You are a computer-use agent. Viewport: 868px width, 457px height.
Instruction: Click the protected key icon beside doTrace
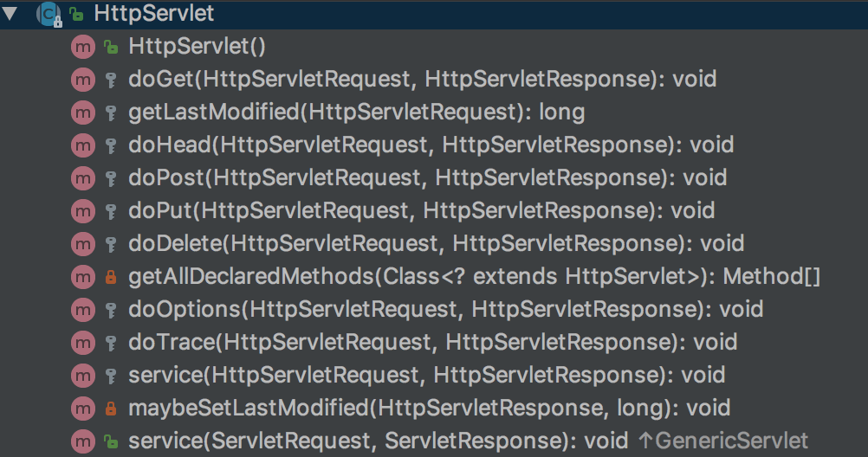pos(110,343)
